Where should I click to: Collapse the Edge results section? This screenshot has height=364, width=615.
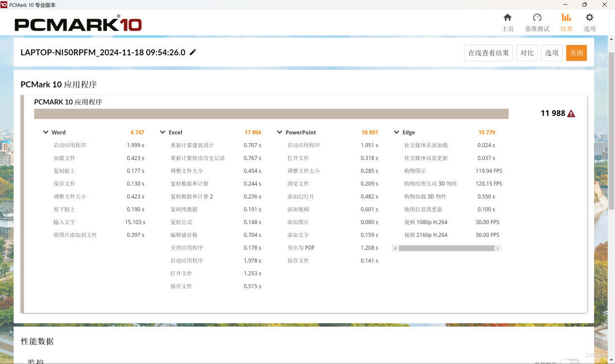[x=397, y=132]
